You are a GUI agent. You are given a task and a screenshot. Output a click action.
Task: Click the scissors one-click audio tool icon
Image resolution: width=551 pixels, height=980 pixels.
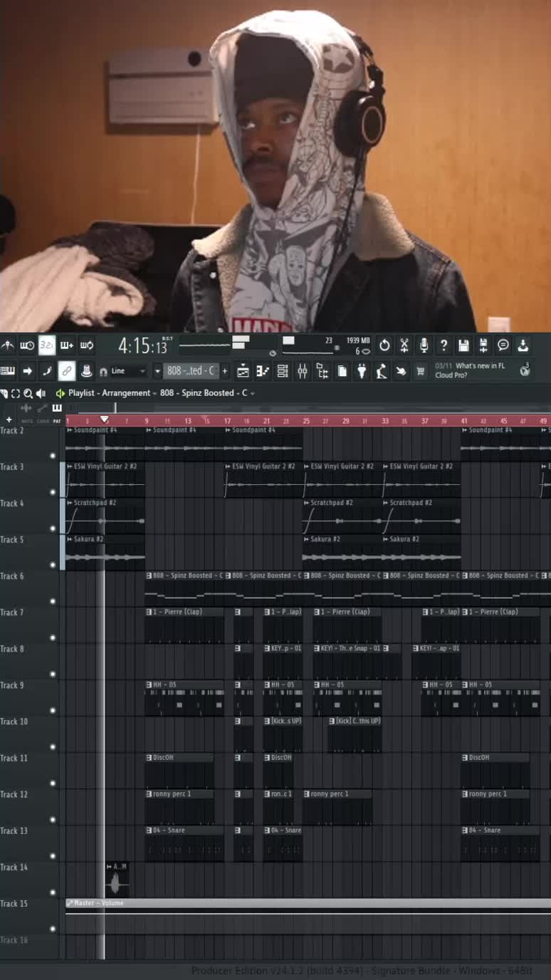click(x=404, y=345)
